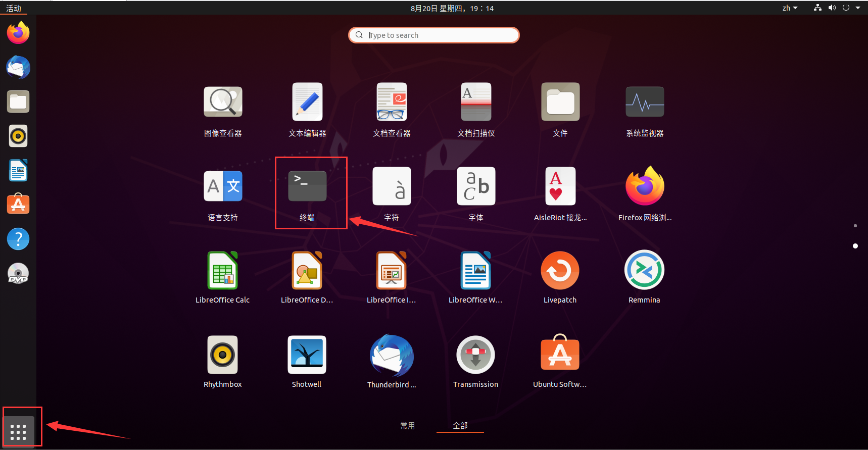Viewport: 868px width, 450px height.
Task: Open Ubuntu Software from the dock
Action: pos(18,205)
